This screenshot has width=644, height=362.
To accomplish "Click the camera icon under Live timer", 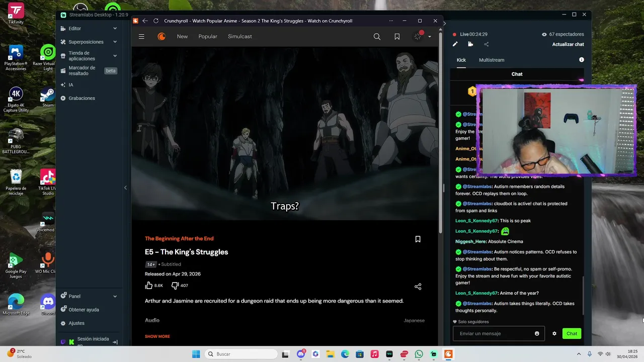I will coord(470,44).
